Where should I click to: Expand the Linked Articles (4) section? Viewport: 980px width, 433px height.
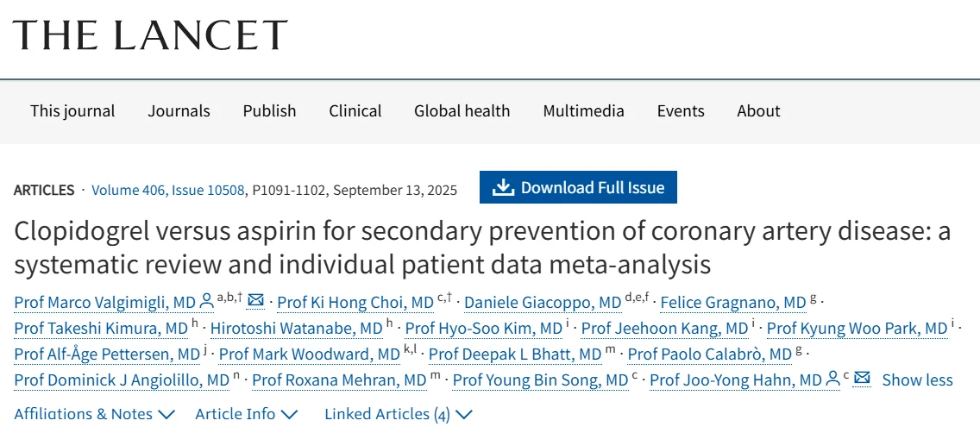click(x=399, y=414)
